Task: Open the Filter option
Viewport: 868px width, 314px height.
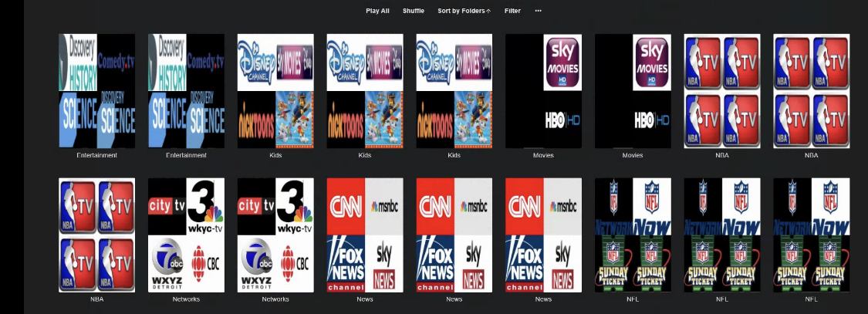Action: 512,11
